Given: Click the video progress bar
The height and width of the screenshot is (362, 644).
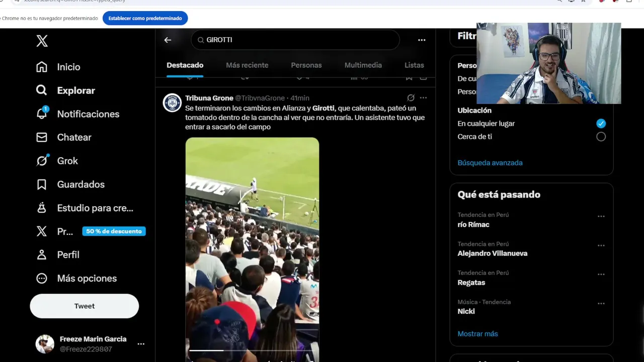Looking at the screenshot, I should tap(252, 350).
